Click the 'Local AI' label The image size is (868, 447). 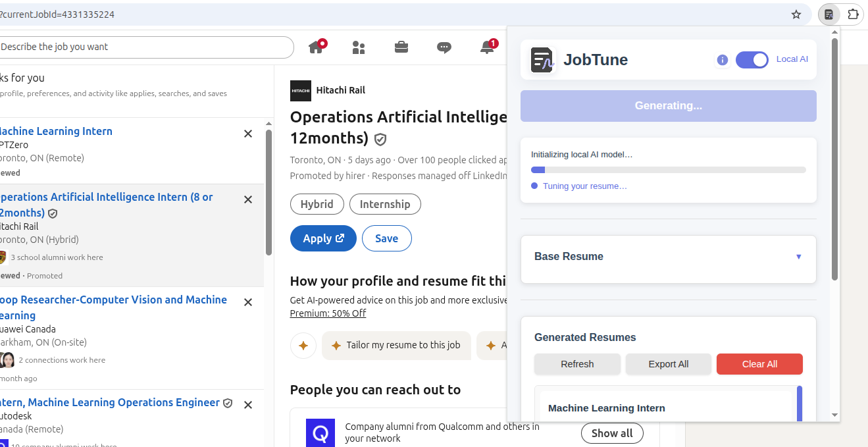pos(792,59)
